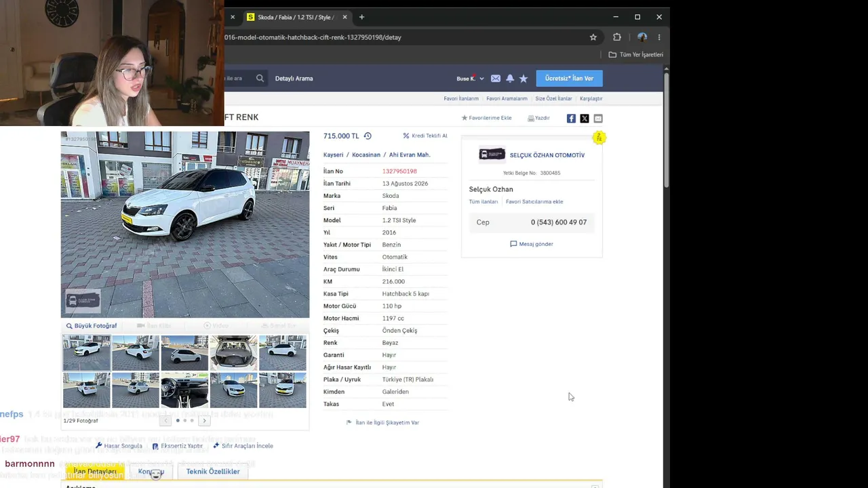This screenshot has width=868, height=488.
Task: Select the open trunk photo thumbnail
Action: (233, 353)
